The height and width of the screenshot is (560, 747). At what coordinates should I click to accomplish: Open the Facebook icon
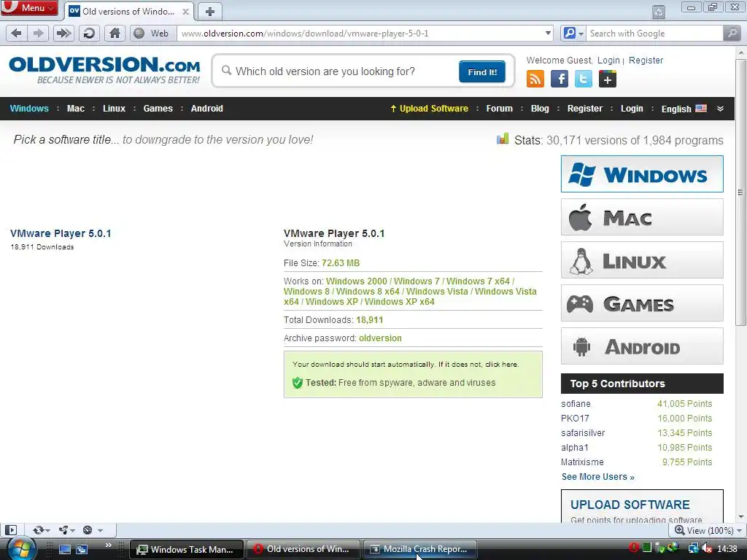(x=560, y=79)
